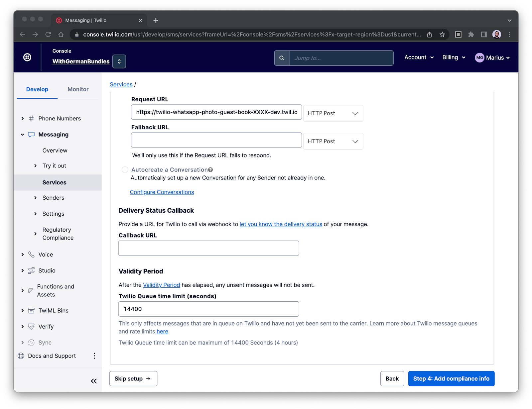This screenshot has width=532, height=409.
Task: Bookmark this page with the star icon
Action: coord(442,35)
